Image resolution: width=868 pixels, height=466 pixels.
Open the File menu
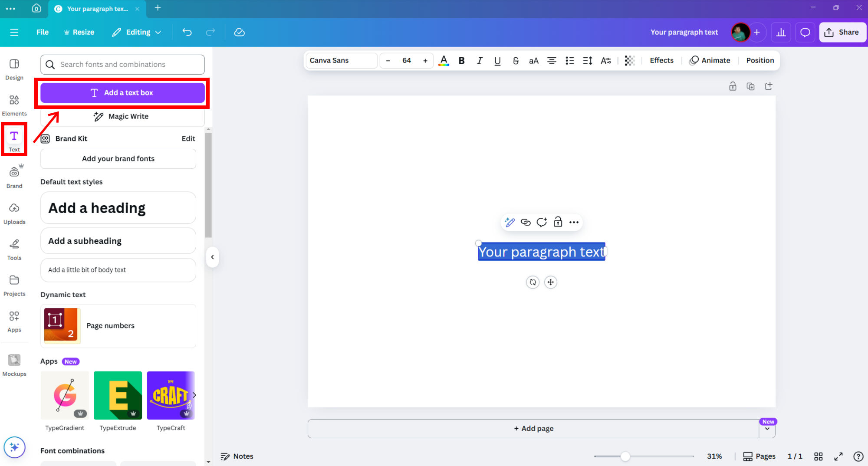tap(43, 32)
